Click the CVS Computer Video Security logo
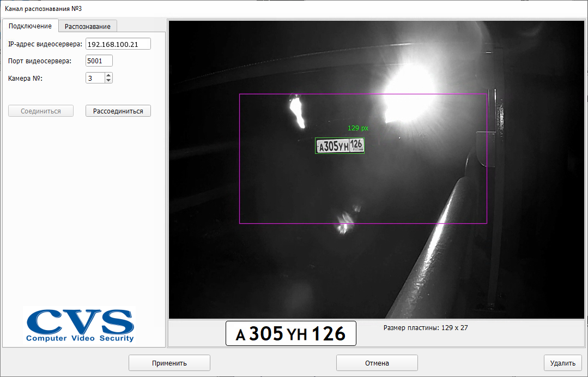Viewport: 588px width, 377px height. pos(80,325)
